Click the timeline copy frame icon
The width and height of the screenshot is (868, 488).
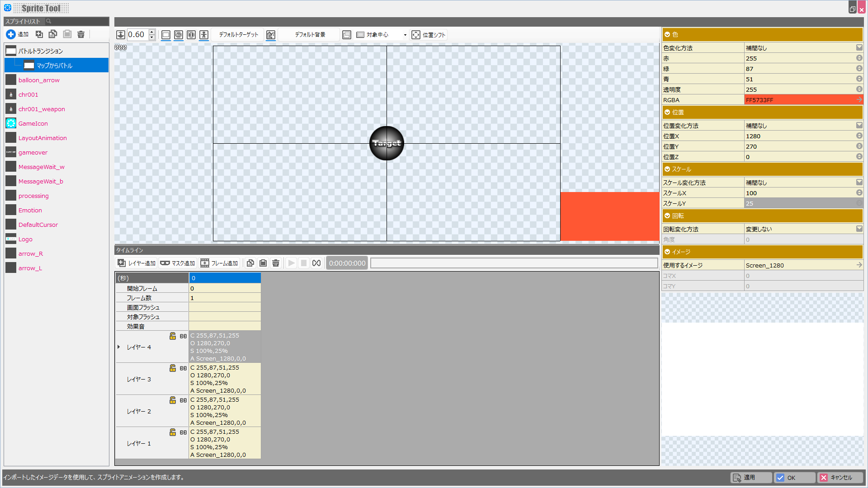click(x=250, y=263)
